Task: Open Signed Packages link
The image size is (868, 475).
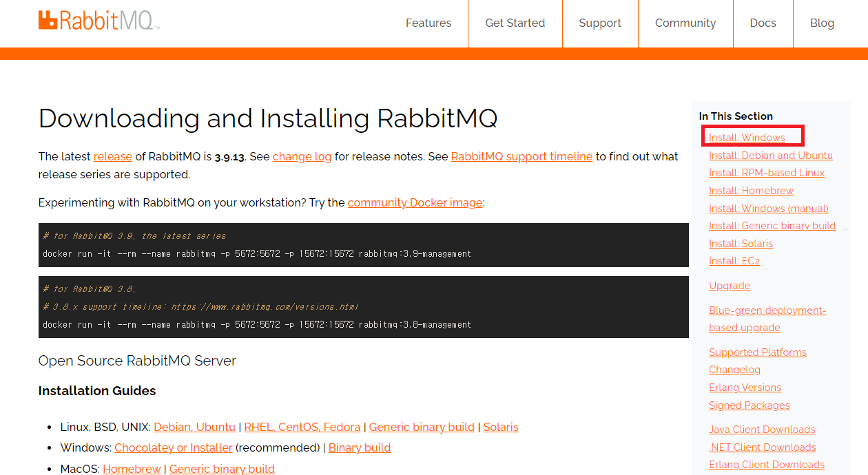Action: tap(750, 405)
